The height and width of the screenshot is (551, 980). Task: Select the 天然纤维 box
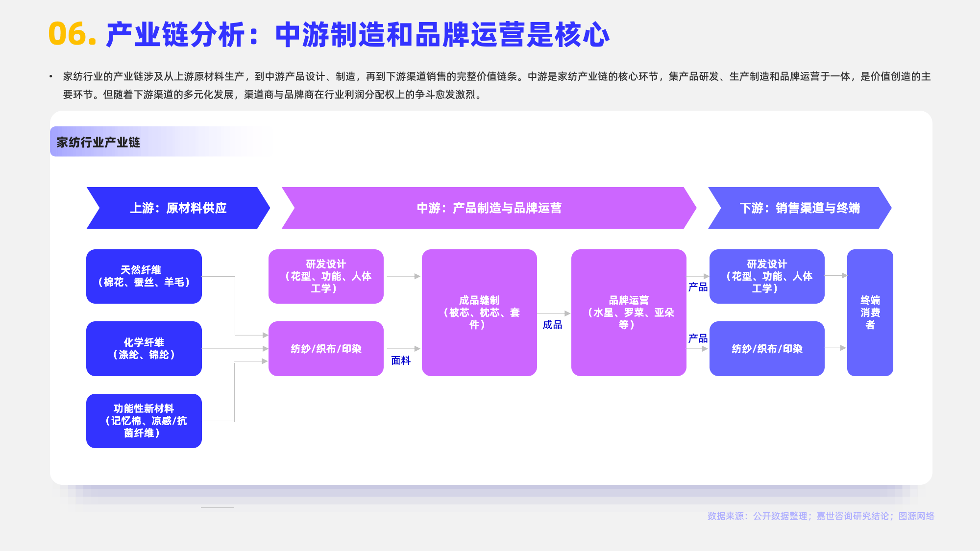144,276
